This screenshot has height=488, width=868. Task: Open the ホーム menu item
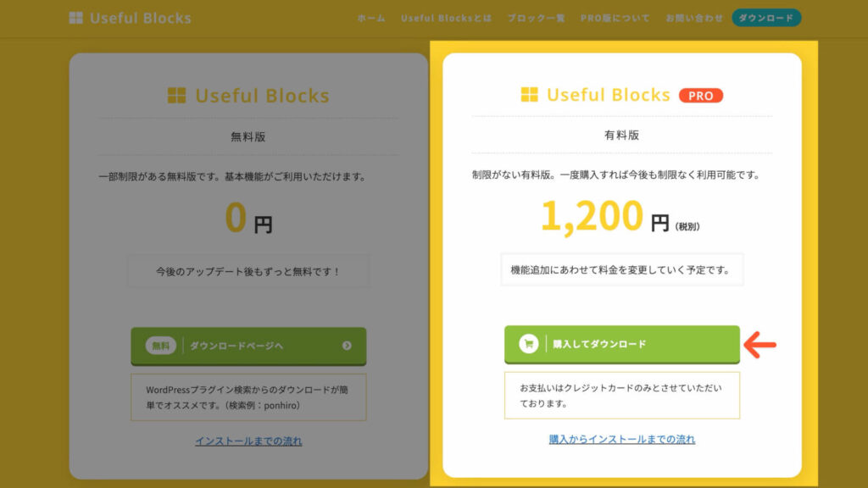(x=371, y=18)
